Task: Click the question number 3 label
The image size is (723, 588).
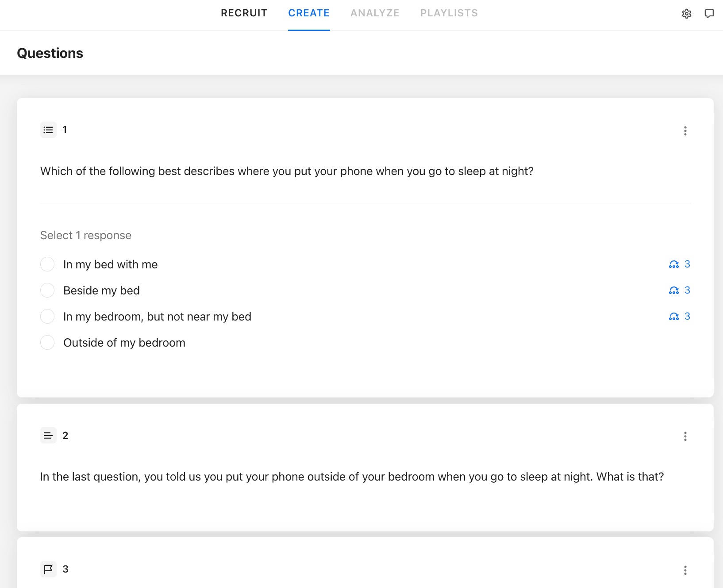Action: click(x=65, y=569)
